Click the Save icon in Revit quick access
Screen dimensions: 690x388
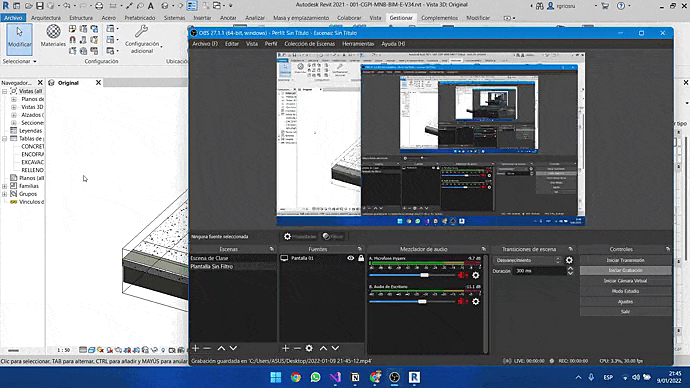(40, 6)
